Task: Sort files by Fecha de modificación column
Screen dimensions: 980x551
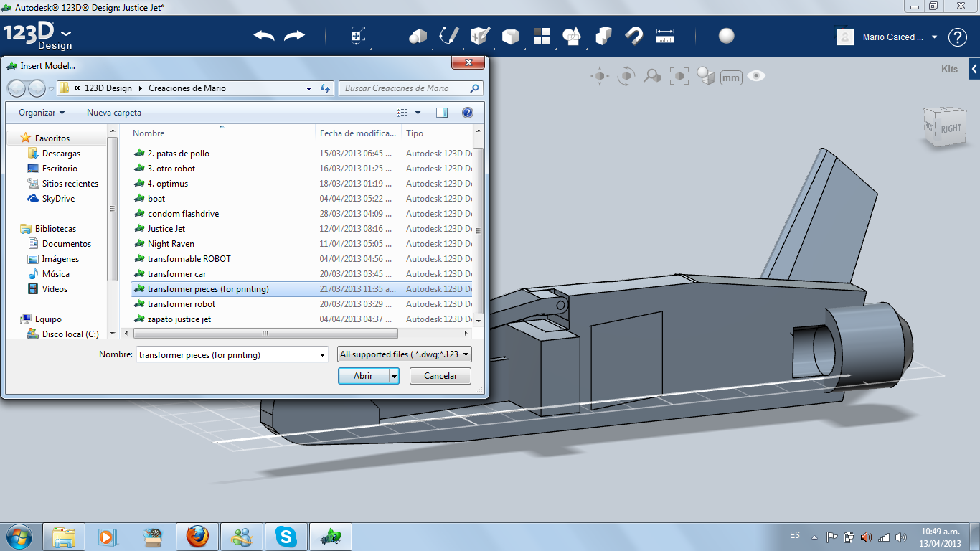Action: click(x=359, y=133)
